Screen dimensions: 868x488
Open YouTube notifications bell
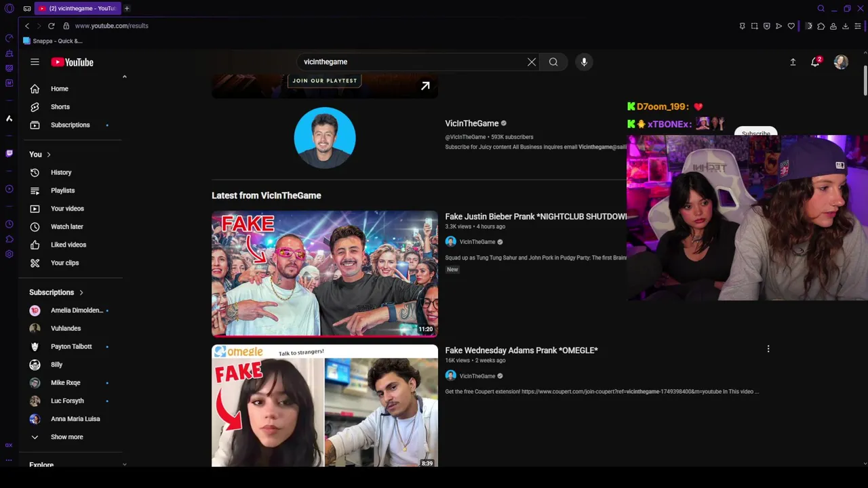(x=816, y=62)
